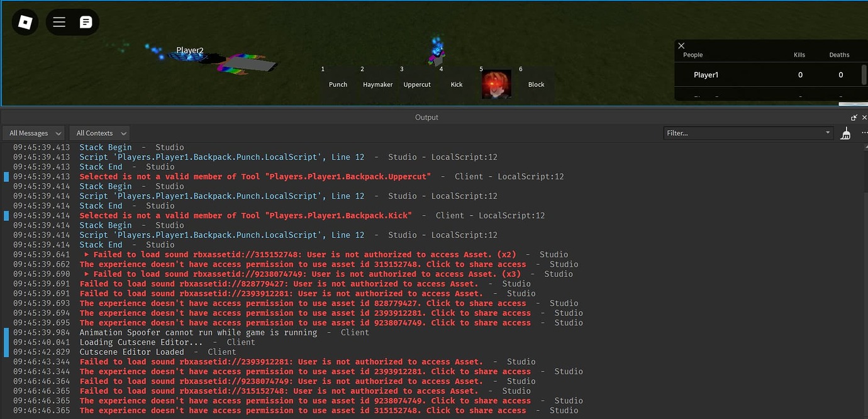Viewport: 868px width, 419px height.
Task: Click the leaderboard scrollbar
Action: pos(864,74)
